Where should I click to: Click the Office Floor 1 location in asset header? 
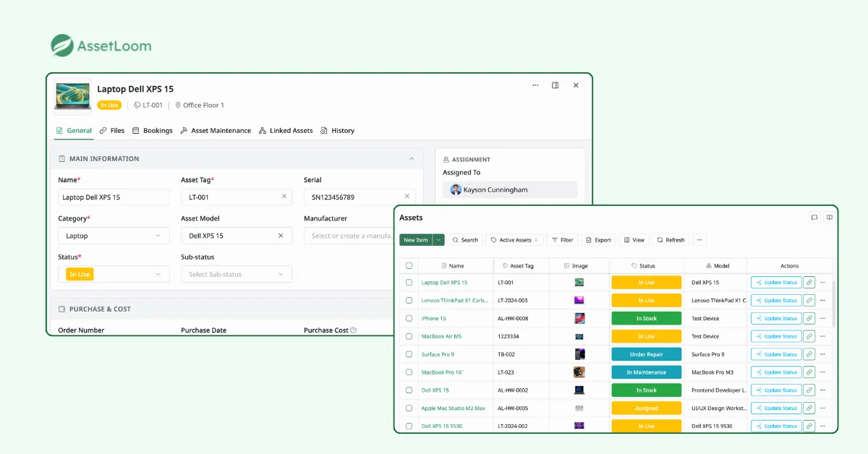click(x=200, y=106)
